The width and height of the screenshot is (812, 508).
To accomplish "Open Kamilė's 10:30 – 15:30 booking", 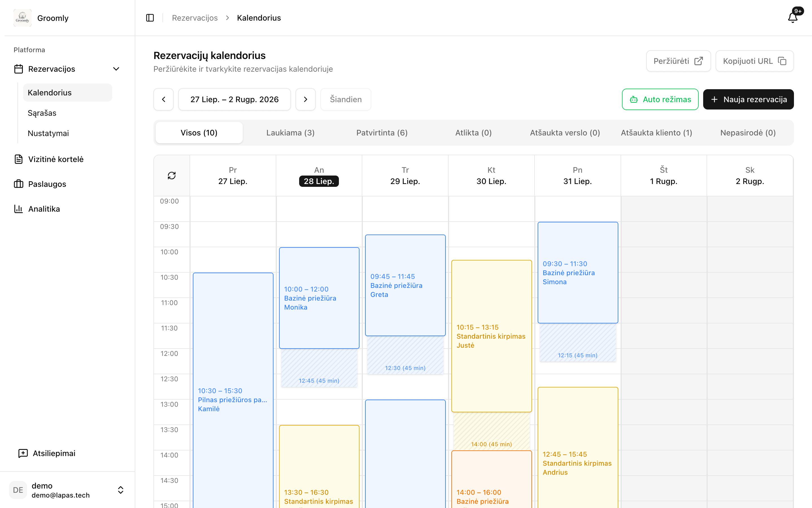I will (233, 390).
